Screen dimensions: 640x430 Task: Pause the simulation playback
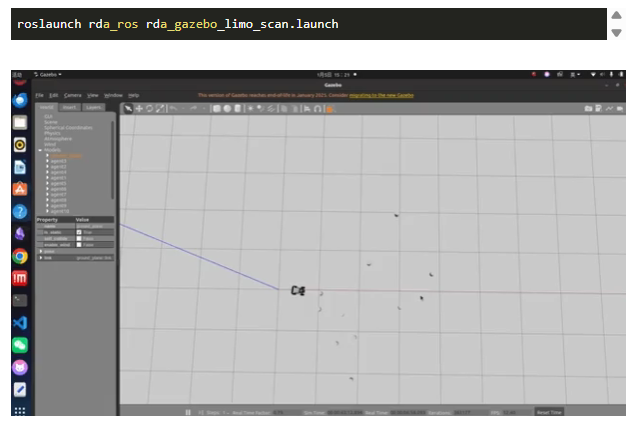(x=187, y=412)
